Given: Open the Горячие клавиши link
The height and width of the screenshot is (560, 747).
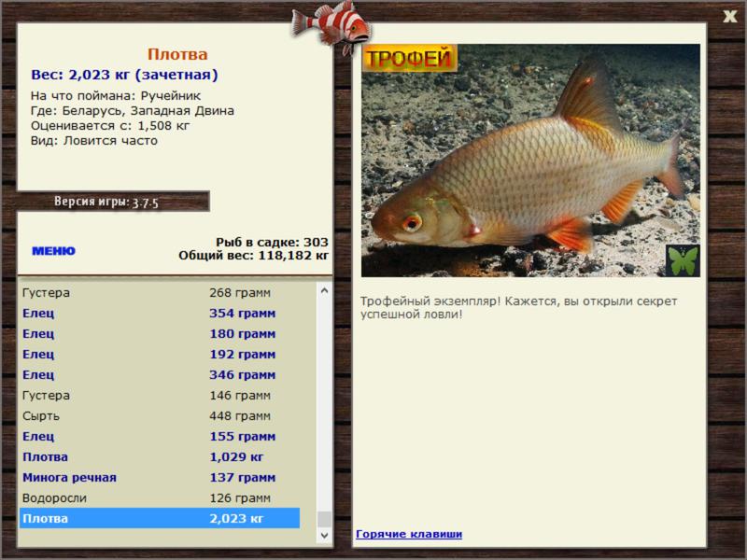Looking at the screenshot, I should pos(409,534).
